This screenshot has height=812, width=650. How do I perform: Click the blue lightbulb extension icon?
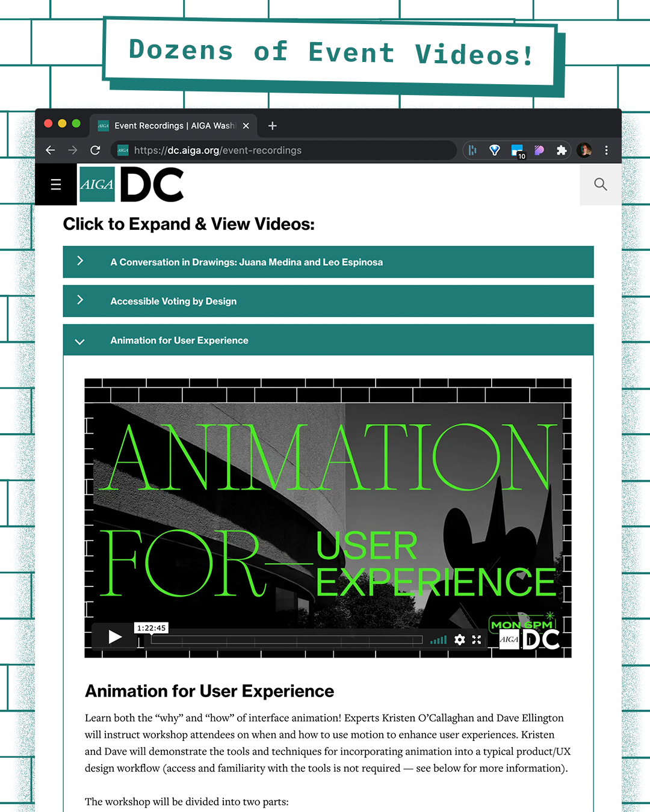click(494, 150)
